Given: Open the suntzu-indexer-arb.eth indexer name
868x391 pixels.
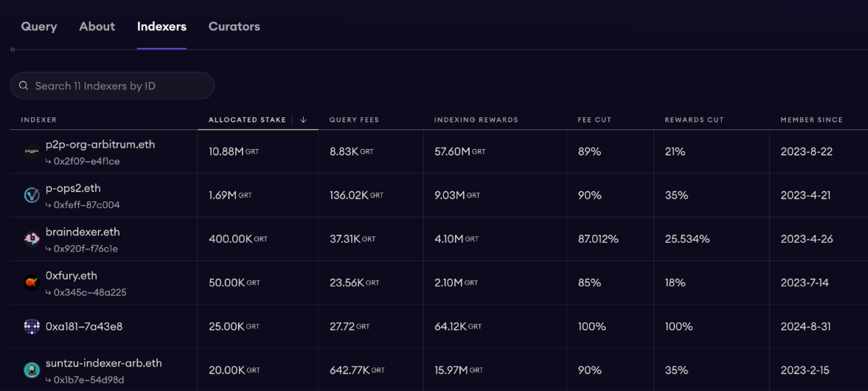Looking at the screenshot, I should tap(103, 363).
